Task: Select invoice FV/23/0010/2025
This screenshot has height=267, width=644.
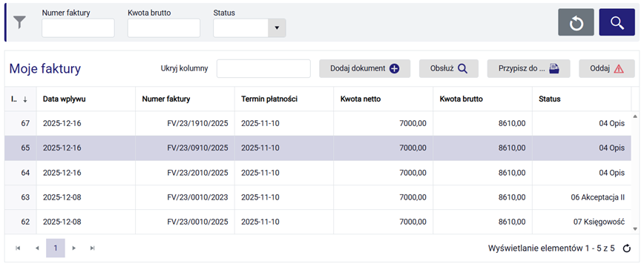Action: click(197, 222)
